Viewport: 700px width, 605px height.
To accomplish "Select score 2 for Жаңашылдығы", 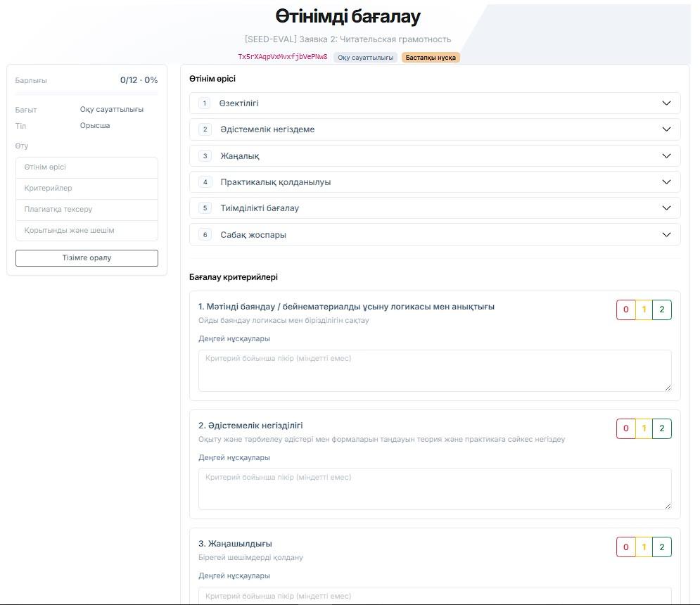I will pos(661,547).
